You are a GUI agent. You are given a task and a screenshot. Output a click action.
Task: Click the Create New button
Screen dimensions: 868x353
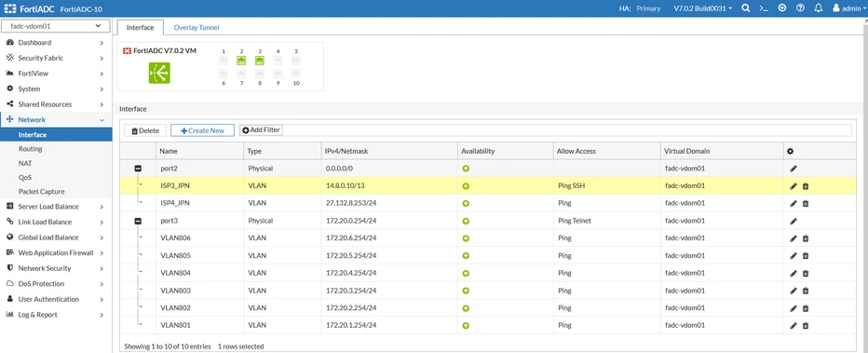coord(203,130)
